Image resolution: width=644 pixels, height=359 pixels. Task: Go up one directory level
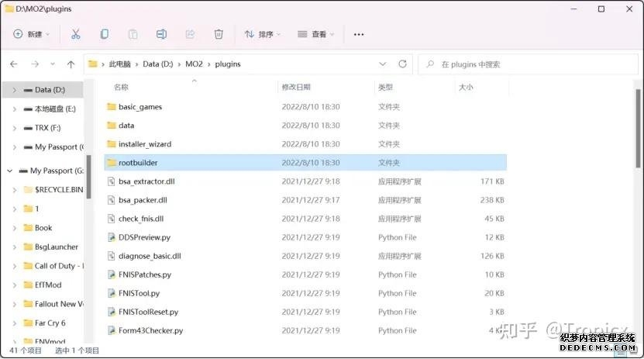71,64
